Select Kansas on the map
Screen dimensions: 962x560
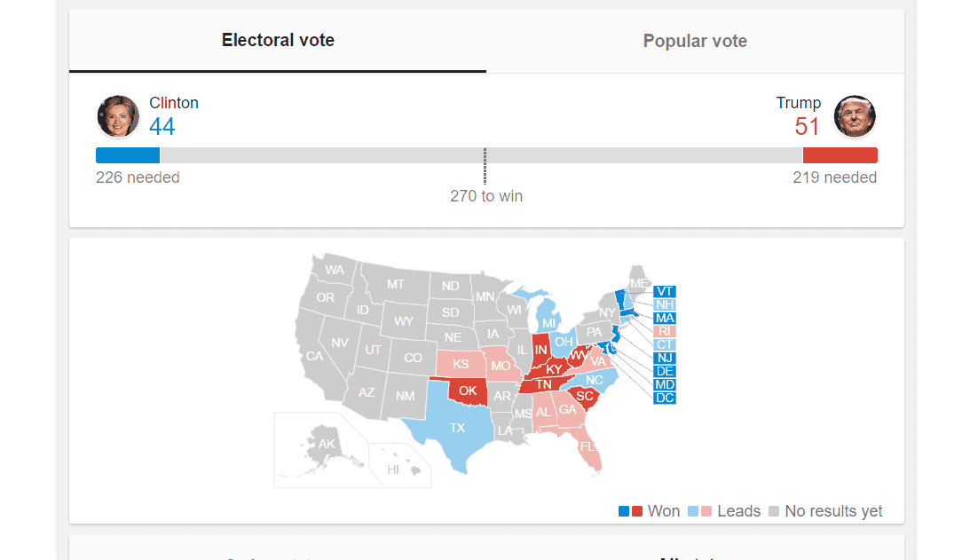pos(461,364)
